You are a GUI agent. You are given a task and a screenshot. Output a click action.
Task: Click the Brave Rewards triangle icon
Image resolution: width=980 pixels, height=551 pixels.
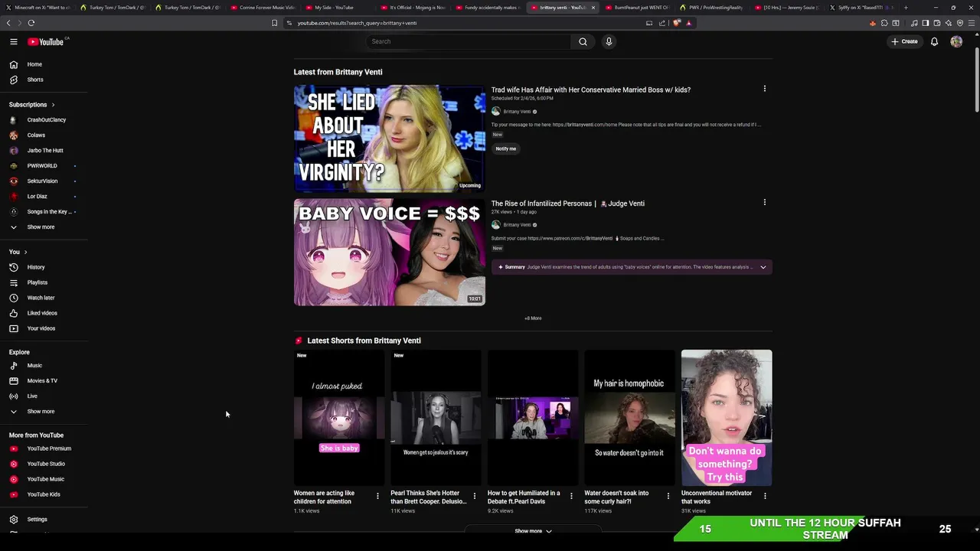689,23
